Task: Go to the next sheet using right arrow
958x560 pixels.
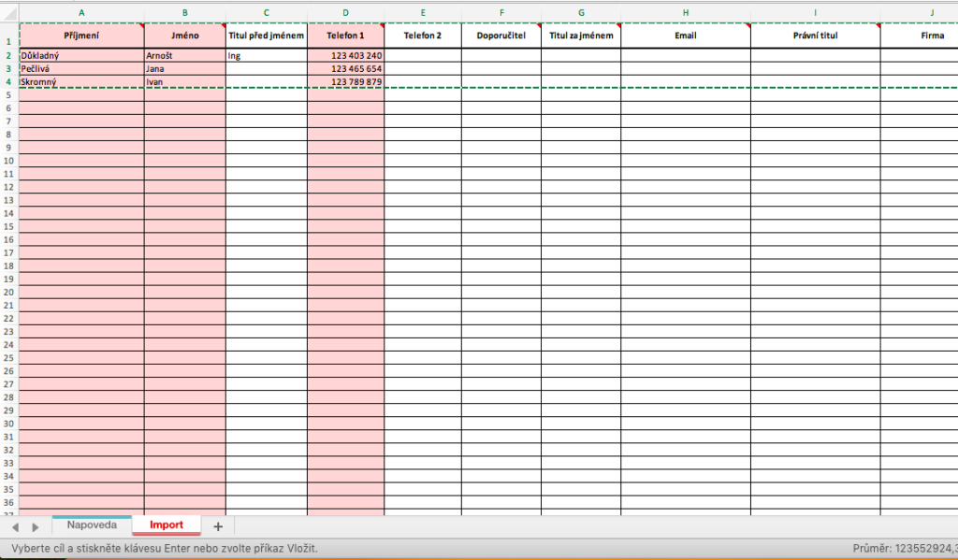Action: 36,527
